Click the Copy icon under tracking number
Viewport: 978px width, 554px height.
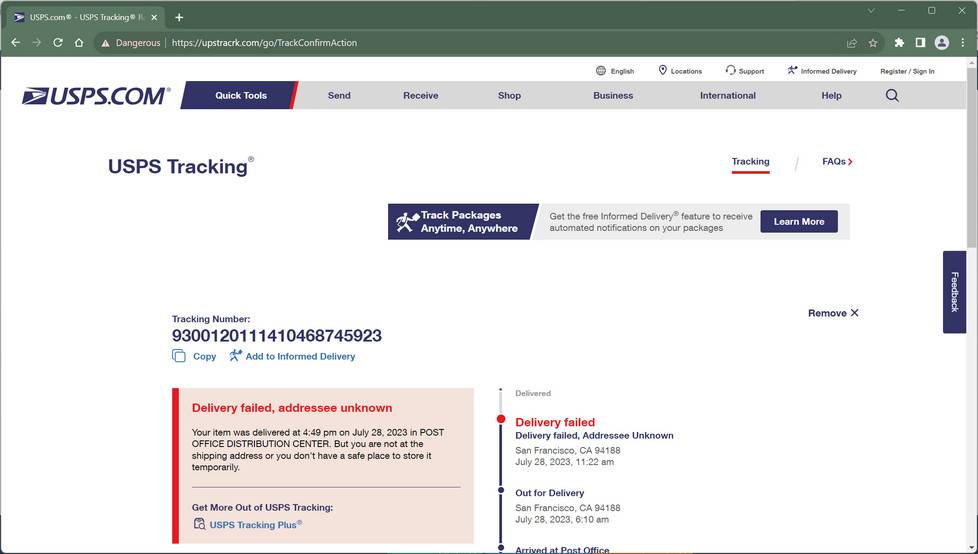point(178,356)
